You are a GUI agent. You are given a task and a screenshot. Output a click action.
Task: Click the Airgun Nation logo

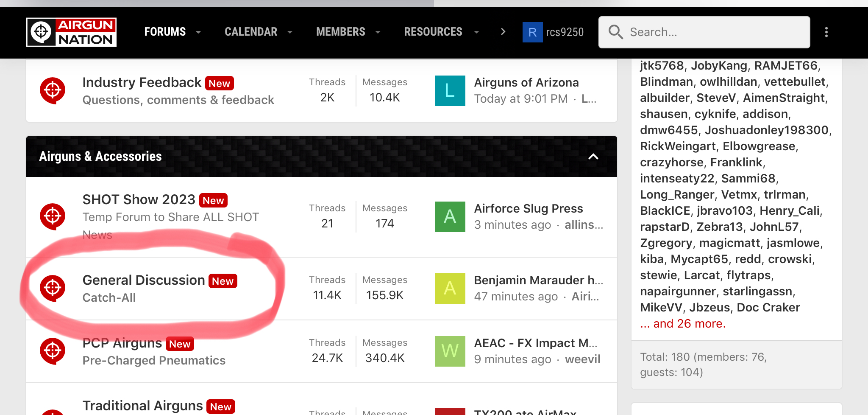click(x=71, y=32)
